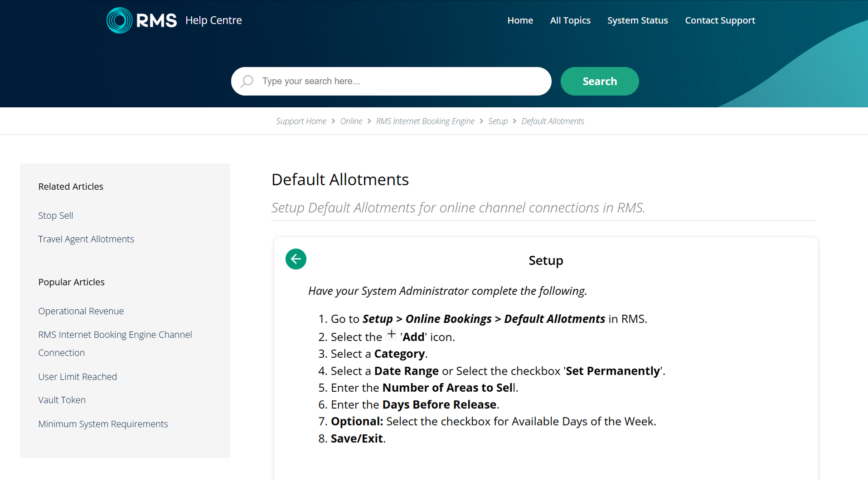
Task: Click the plus 'Add' icon in step 2
Action: [392, 334]
